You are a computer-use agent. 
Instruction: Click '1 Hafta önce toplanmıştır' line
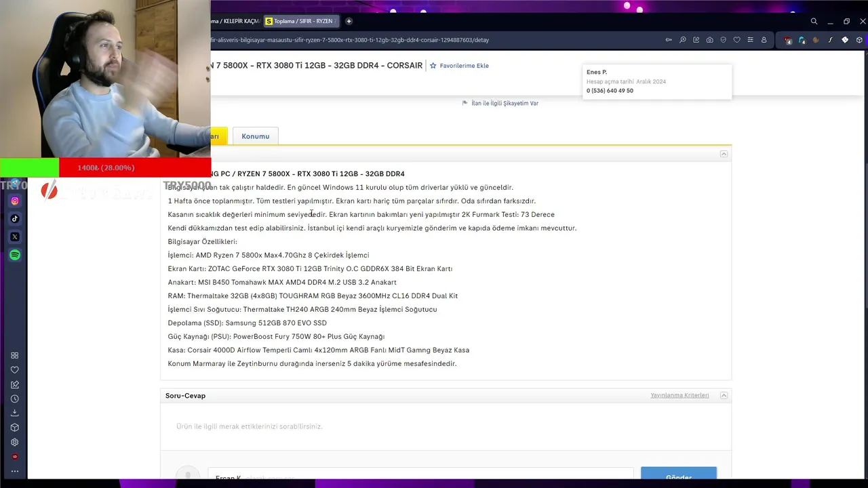pos(352,201)
